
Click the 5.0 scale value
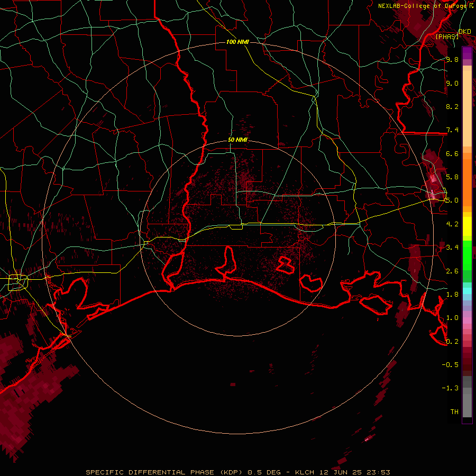452,200
